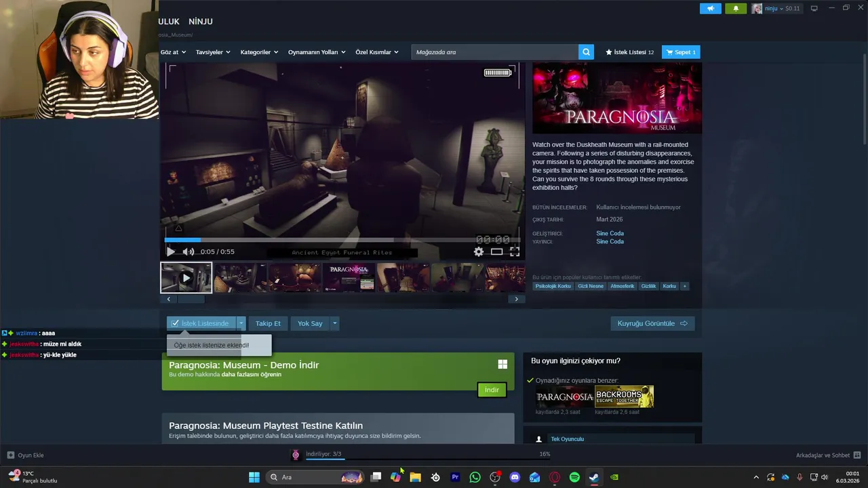Add a tag with the plus button
The width and height of the screenshot is (868, 488).
pyautogui.click(x=685, y=286)
